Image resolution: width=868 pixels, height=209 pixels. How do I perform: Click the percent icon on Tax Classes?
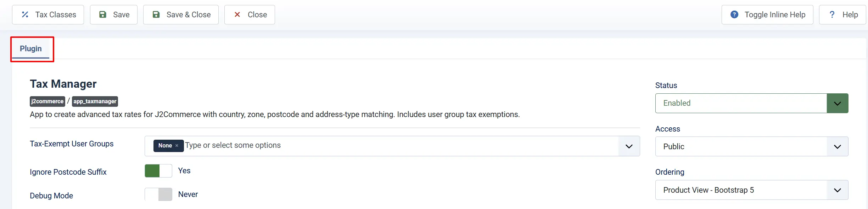25,14
